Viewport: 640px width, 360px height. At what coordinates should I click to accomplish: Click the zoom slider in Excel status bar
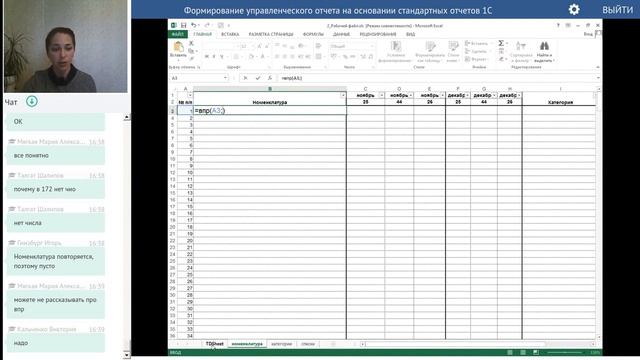(565, 352)
